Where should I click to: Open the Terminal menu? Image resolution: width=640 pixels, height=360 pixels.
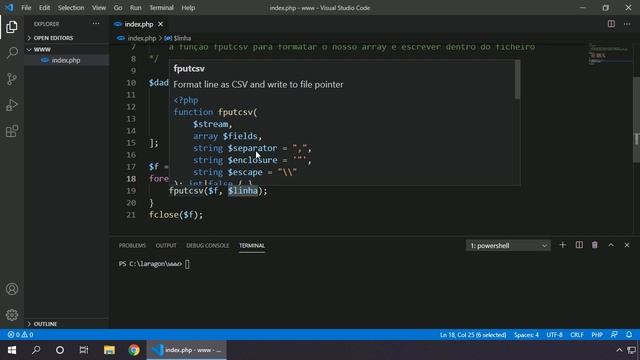point(161,8)
